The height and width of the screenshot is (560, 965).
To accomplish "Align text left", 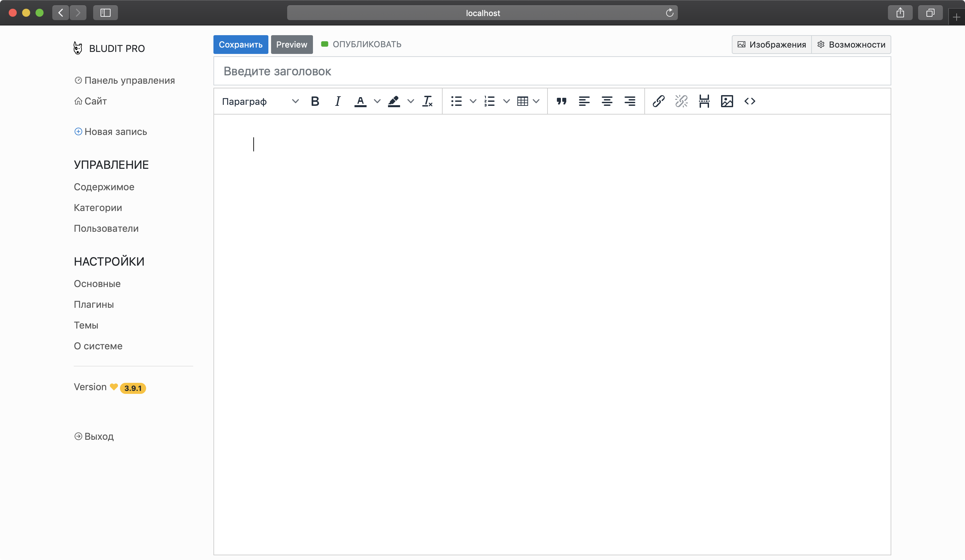I will 584,101.
